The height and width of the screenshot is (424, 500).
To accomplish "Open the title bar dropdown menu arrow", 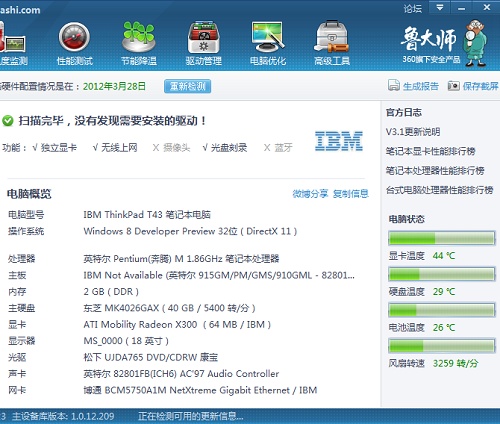I will coord(440,7).
